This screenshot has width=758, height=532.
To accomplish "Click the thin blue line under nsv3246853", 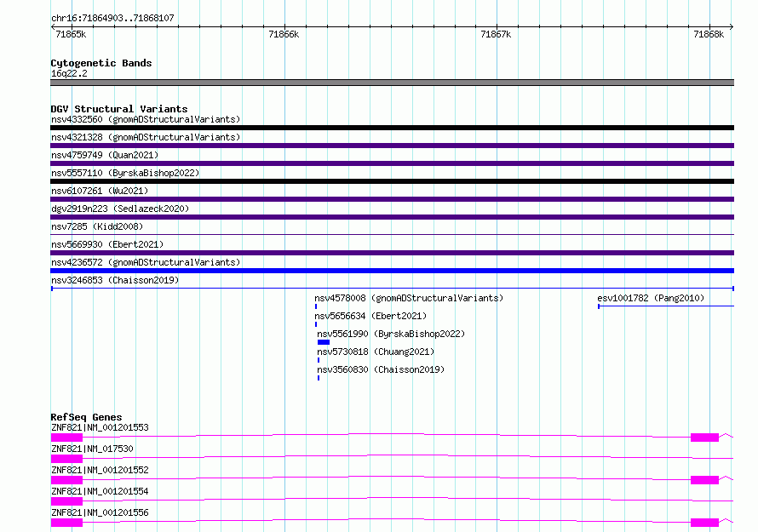I will pyautogui.click(x=392, y=289).
